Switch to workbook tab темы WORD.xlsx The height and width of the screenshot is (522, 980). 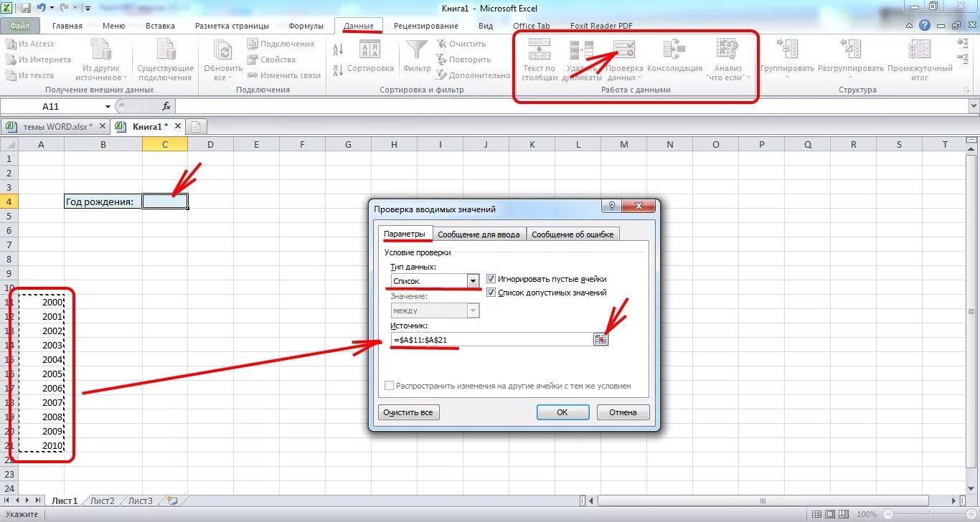tap(57, 127)
